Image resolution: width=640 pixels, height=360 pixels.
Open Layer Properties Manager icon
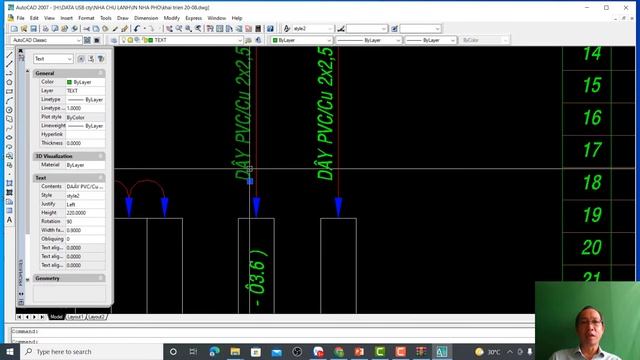pyautogui.click(x=114, y=40)
